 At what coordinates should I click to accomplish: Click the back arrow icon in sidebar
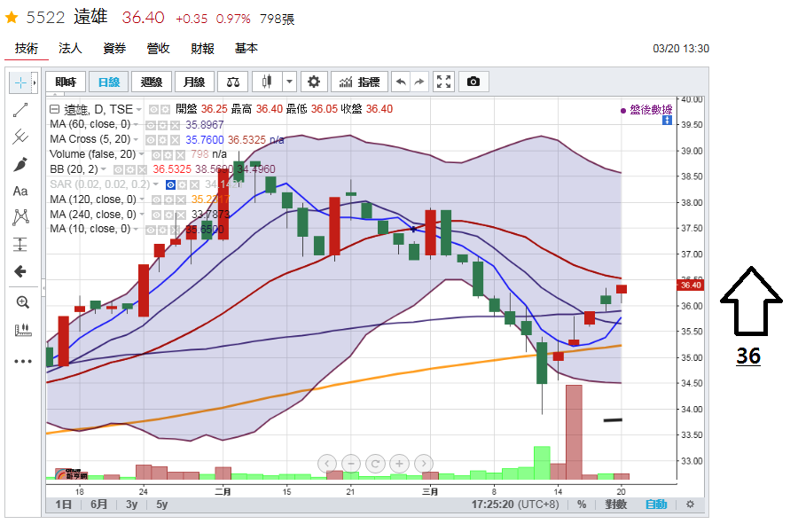click(x=20, y=271)
